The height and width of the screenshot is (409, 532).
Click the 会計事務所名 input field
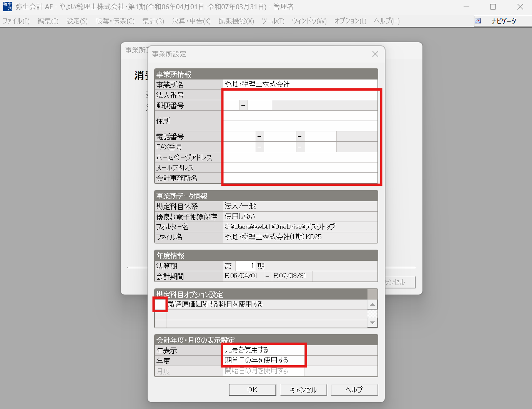pos(300,178)
